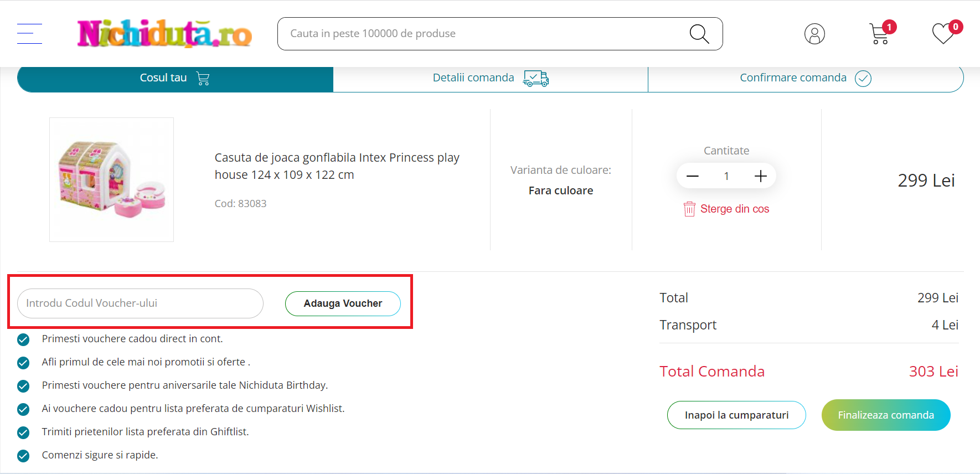The height and width of the screenshot is (474, 980).
Task: Go to Confirmare comanda tab
Action: (805, 78)
